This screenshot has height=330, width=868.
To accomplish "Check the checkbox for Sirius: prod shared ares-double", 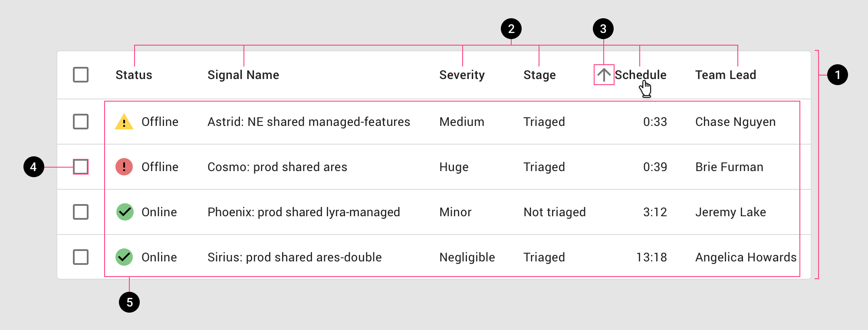I will pos(81,257).
